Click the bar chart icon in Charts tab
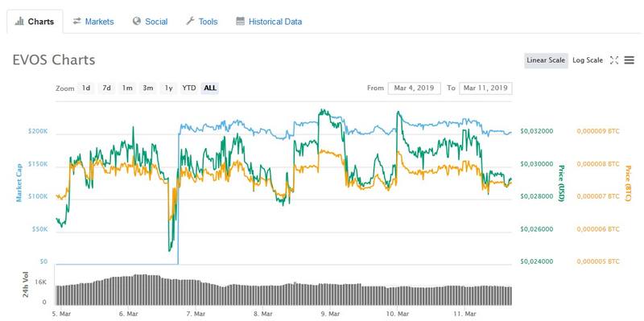The width and height of the screenshot is (644, 321). pos(19,22)
